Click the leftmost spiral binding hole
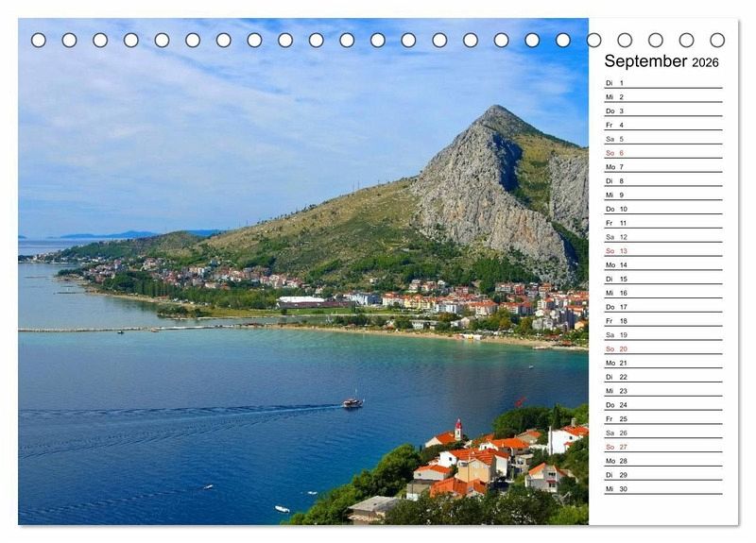 (39, 40)
